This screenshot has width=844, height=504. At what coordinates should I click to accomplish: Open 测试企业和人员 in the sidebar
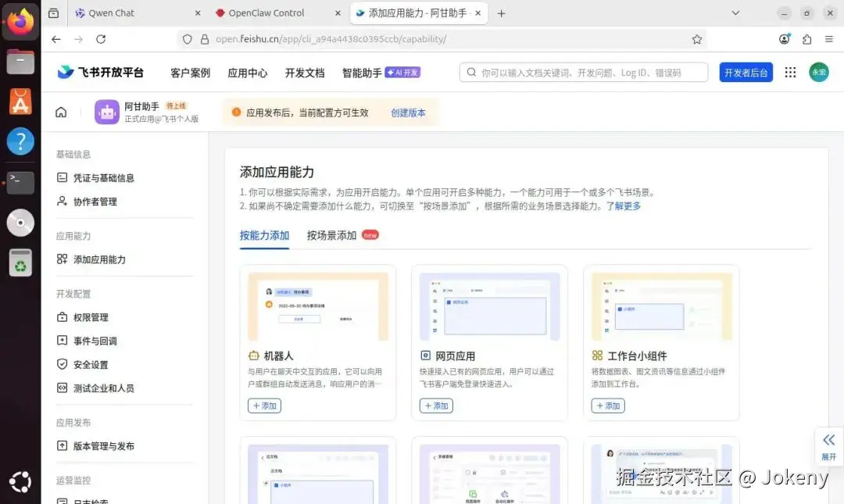tap(103, 388)
